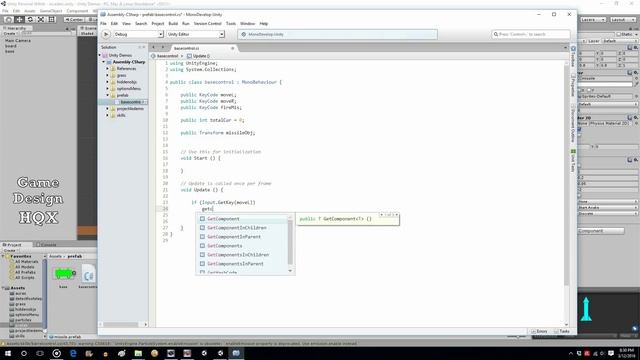Select basecontrol C# script thumbnail in Unity
This screenshot has height=360, width=640.
coord(89,274)
